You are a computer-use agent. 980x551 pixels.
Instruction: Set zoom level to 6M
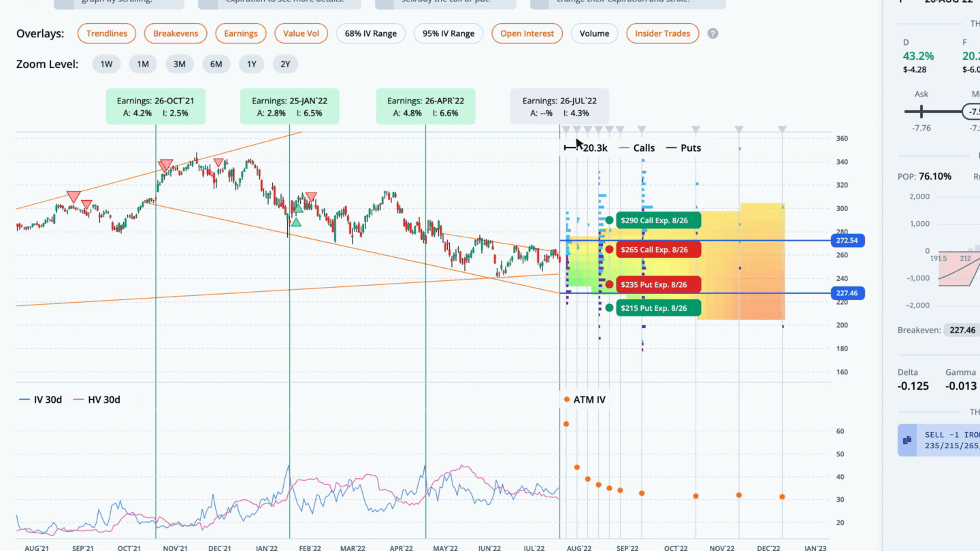coord(216,64)
